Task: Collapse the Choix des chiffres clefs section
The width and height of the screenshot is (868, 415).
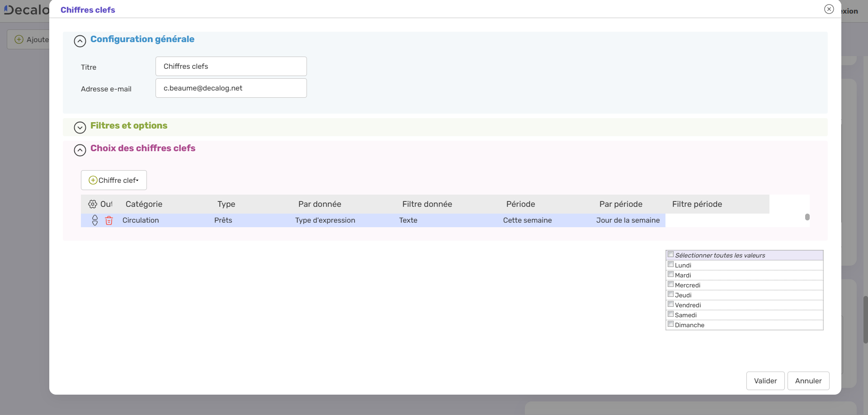Action: tap(80, 150)
